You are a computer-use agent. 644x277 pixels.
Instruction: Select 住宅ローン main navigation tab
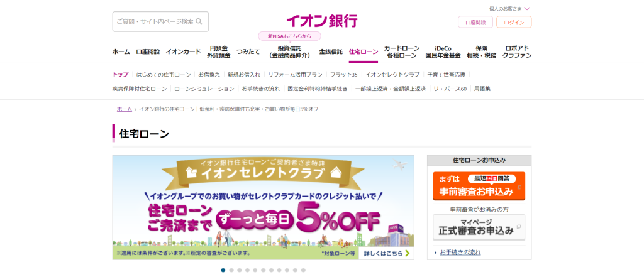tap(364, 52)
